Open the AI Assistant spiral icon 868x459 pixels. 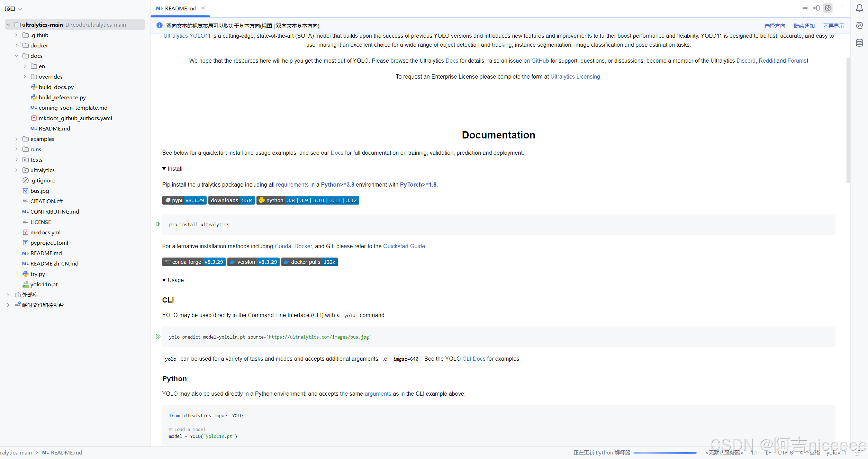tap(859, 25)
